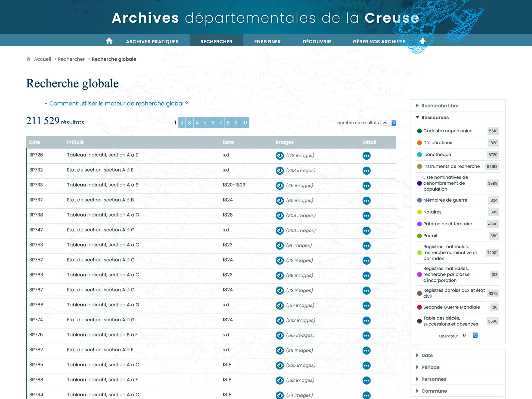Viewport: 532px width, 399px height.
Task: Click the user account icon in navbar
Action: coord(422,41)
